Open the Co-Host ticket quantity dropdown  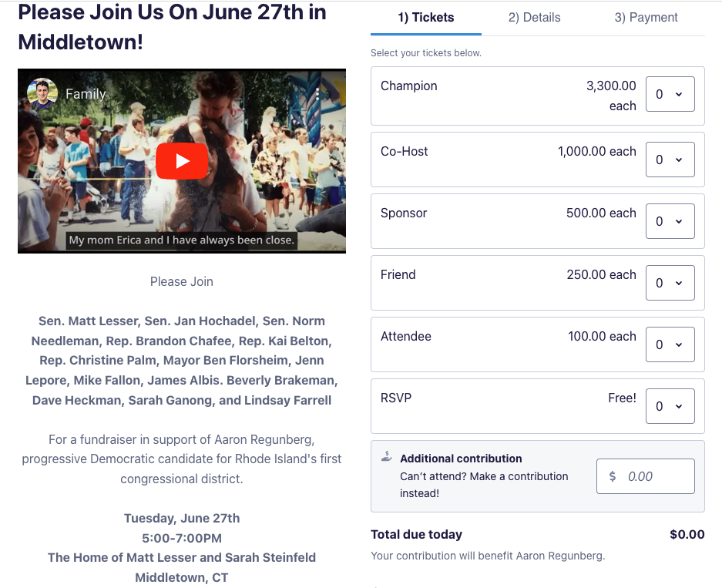tap(670, 160)
